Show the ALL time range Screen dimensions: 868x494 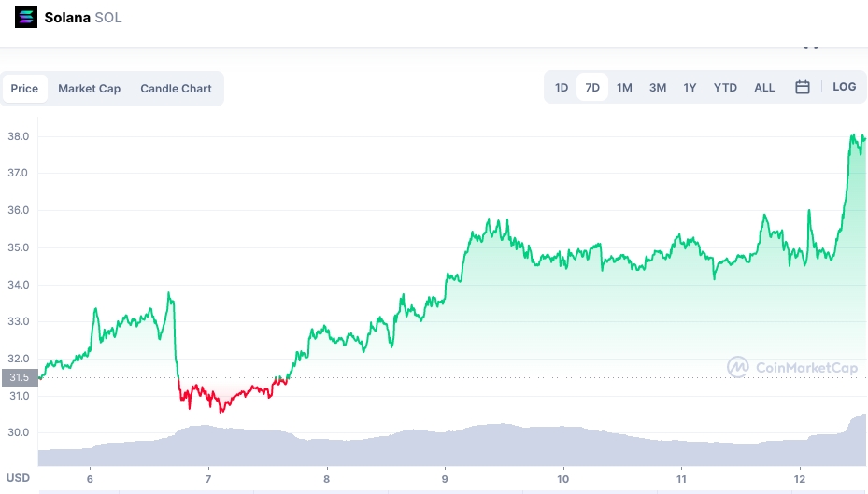pyautogui.click(x=764, y=88)
